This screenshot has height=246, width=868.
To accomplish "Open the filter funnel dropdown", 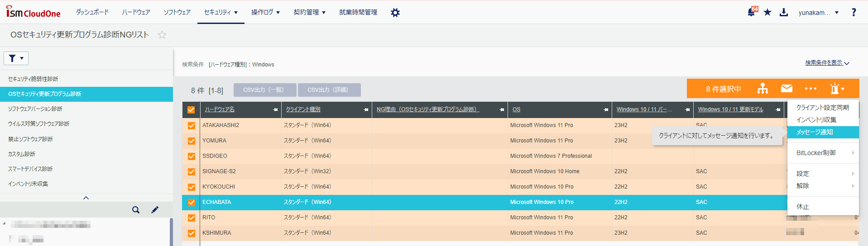I will click(x=16, y=58).
